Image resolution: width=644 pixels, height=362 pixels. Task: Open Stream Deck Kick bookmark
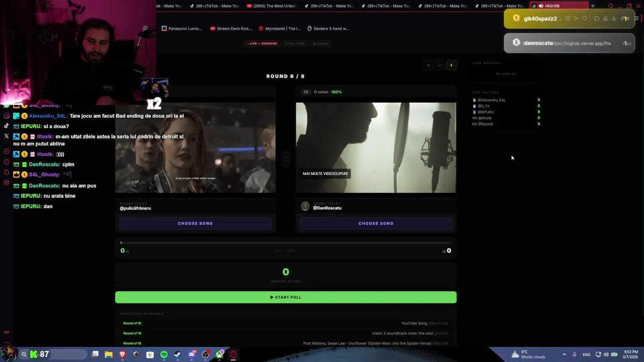point(231,29)
